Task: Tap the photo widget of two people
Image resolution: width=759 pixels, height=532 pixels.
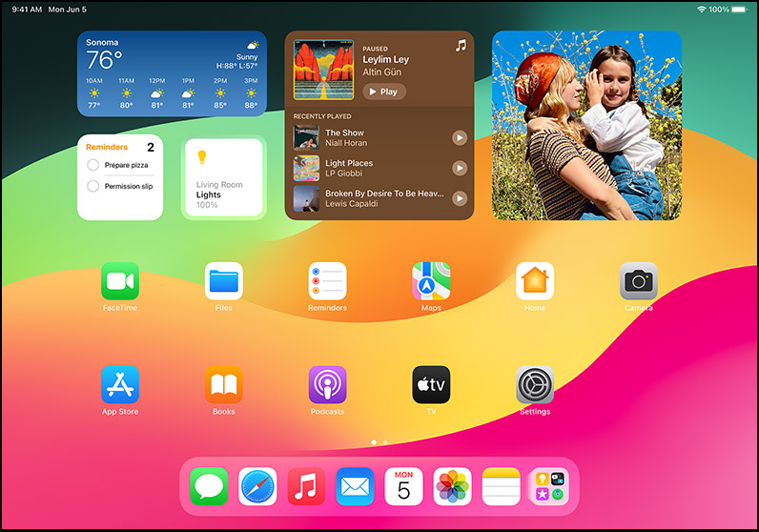Action: coord(586,126)
